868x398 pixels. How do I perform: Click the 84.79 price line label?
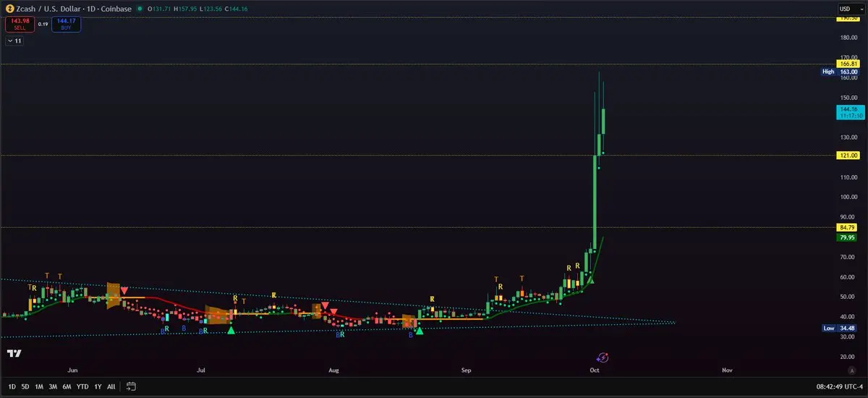[x=848, y=227]
